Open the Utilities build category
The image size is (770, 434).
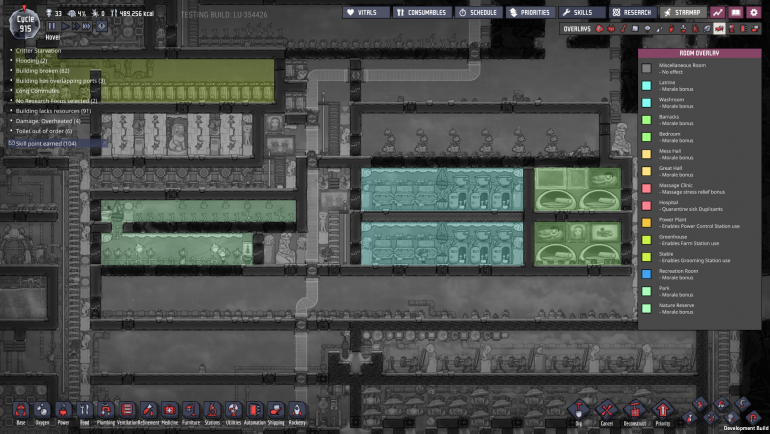(x=233, y=410)
